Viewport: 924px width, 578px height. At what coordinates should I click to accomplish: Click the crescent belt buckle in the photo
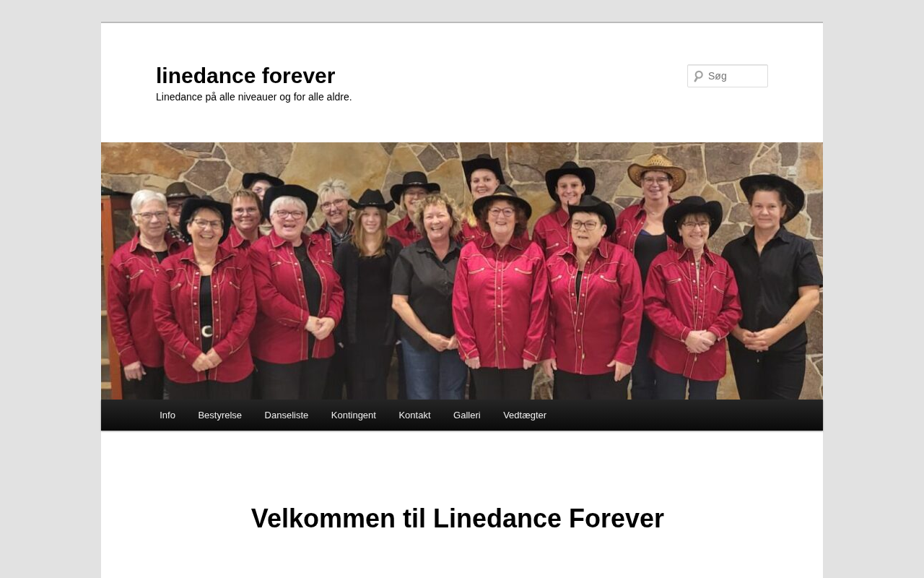pyautogui.click(x=206, y=331)
